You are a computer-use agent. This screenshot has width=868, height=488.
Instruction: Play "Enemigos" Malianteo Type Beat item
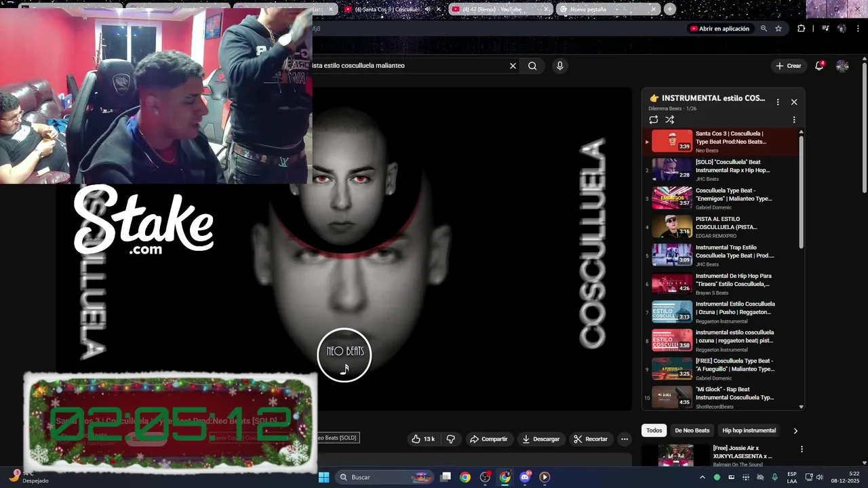pyautogui.click(x=722, y=198)
